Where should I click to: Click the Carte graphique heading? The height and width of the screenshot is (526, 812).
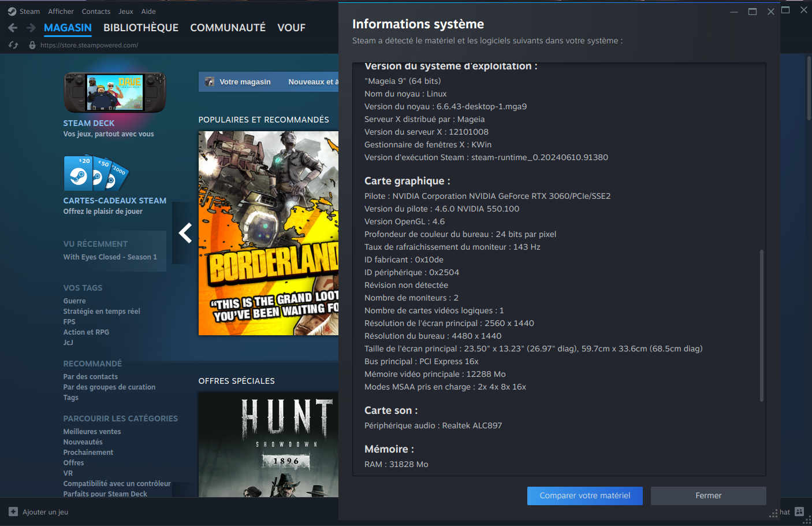coord(407,181)
